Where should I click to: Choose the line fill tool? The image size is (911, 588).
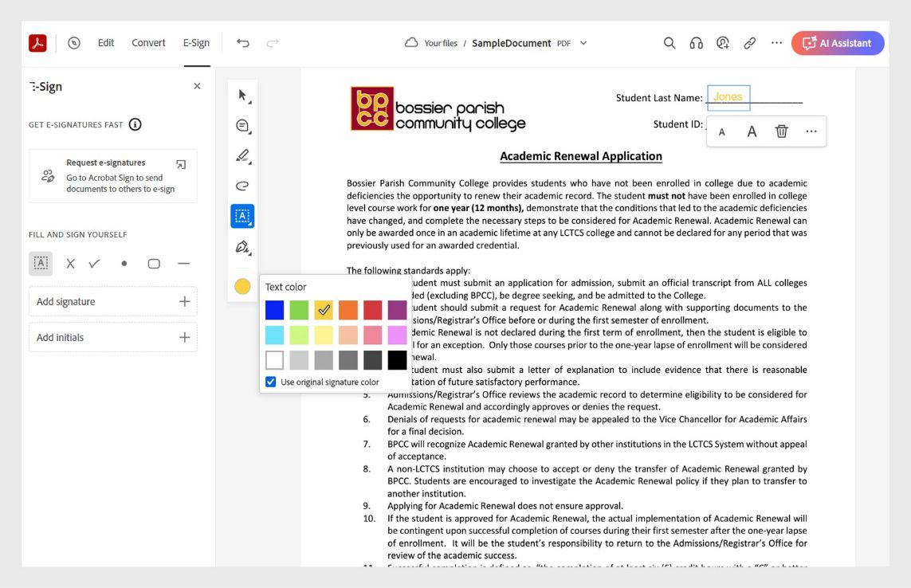point(183,264)
